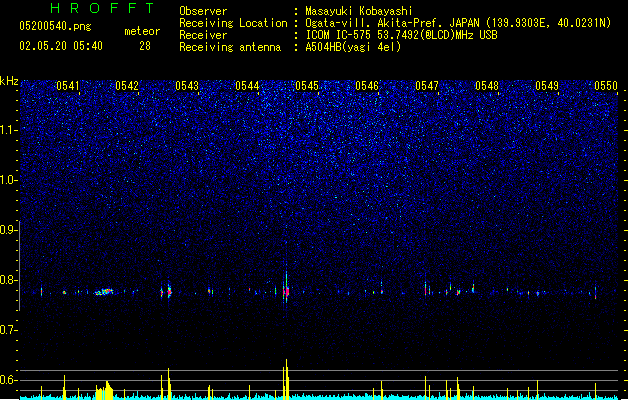Click the 0543 time marker
Screen dimensions: 629x400
tap(187, 86)
